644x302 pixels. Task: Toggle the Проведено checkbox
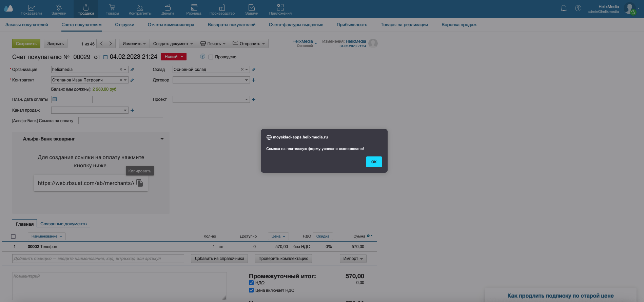point(211,57)
